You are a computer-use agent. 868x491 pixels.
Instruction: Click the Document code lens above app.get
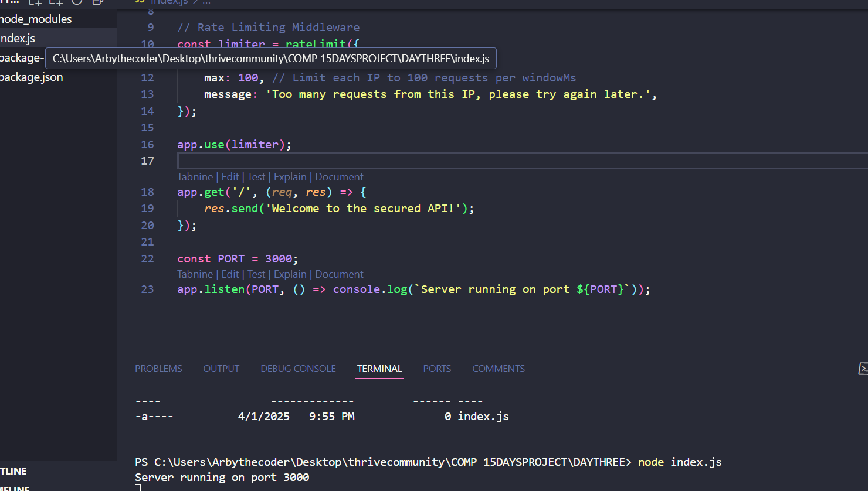339,177
